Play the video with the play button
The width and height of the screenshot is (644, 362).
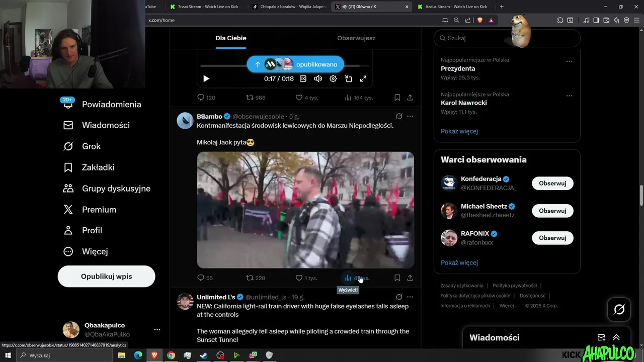(206, 78)
